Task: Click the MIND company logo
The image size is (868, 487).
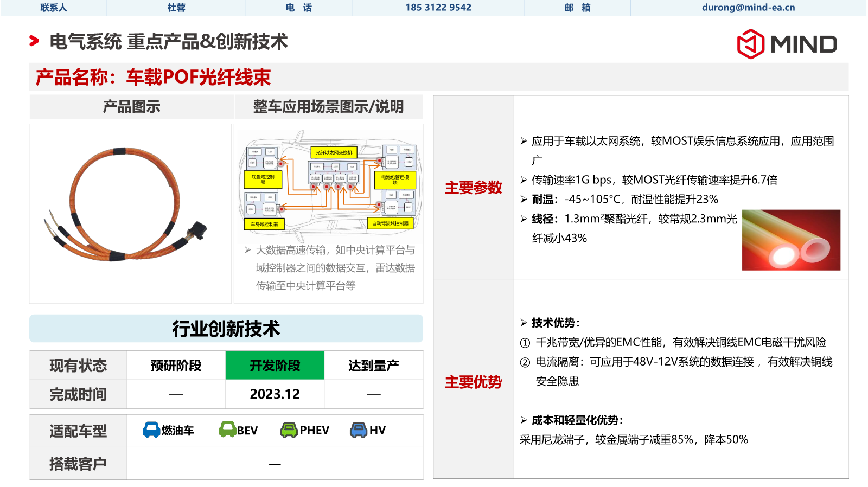Action: click(x=787, y=44)
